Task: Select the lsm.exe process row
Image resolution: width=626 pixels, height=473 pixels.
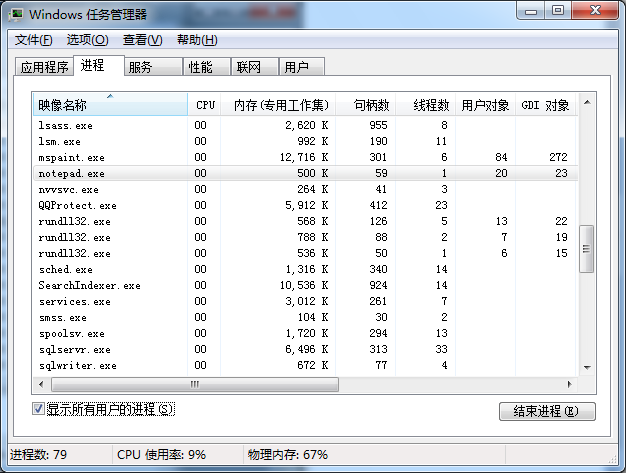Action: (305, 141)
